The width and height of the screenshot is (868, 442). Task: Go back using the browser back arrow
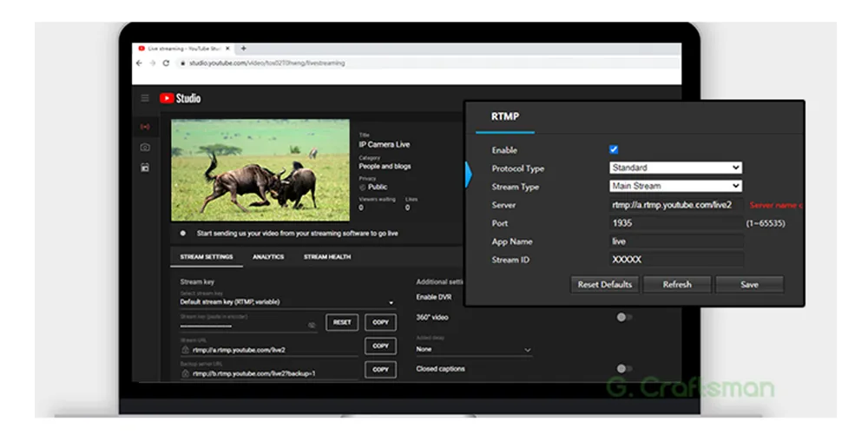tap(141, 63)
